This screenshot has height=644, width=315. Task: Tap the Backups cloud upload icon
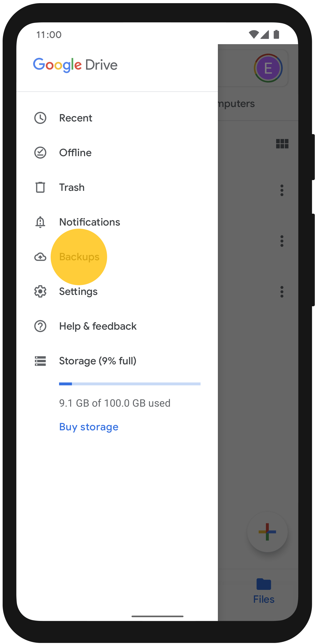coord(40,257)
